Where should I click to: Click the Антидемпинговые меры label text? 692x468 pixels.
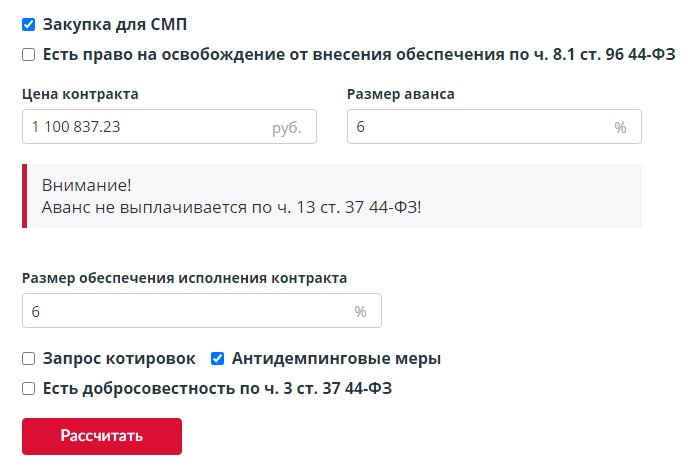tap(336, 358)
